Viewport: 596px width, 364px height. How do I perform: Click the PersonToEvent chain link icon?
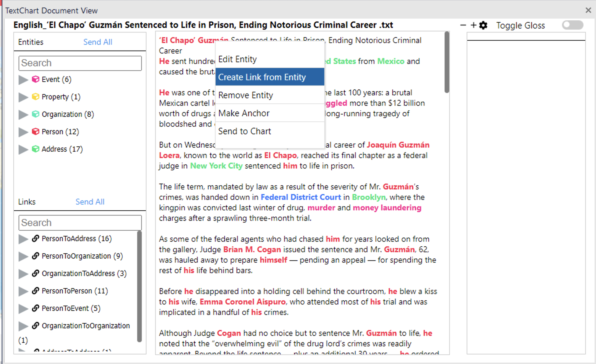[x=35, y=308]
